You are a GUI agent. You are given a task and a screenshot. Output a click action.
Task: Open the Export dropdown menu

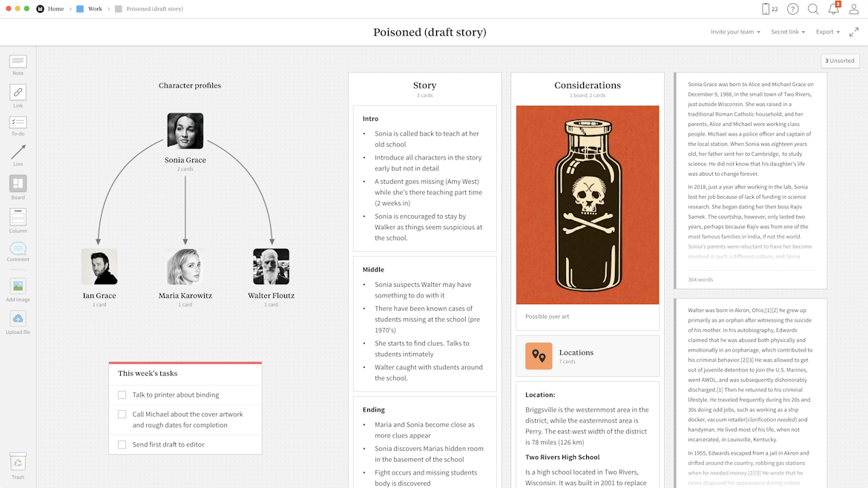[827, 32]
